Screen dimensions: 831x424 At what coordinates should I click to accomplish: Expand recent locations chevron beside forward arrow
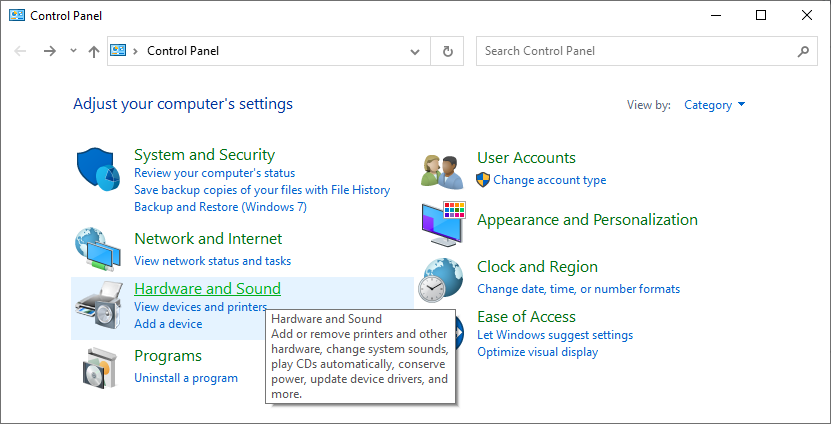pos(73,51)
